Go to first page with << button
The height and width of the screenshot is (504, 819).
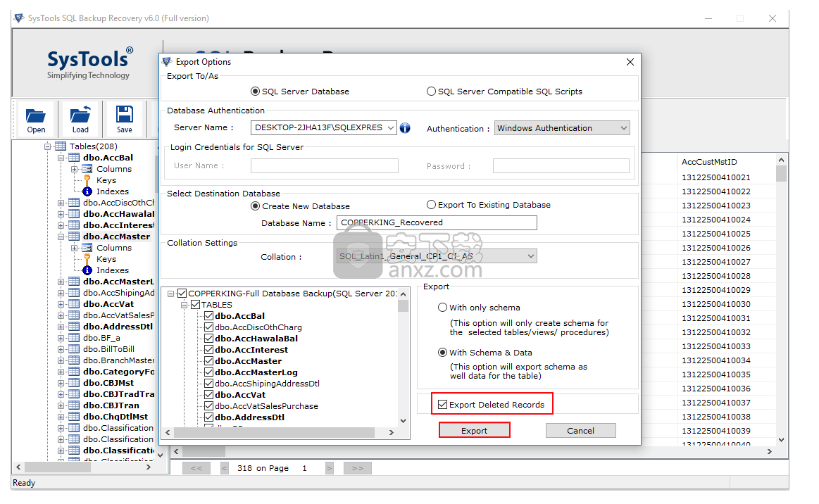pyautogui.click(x=196, y=468)
